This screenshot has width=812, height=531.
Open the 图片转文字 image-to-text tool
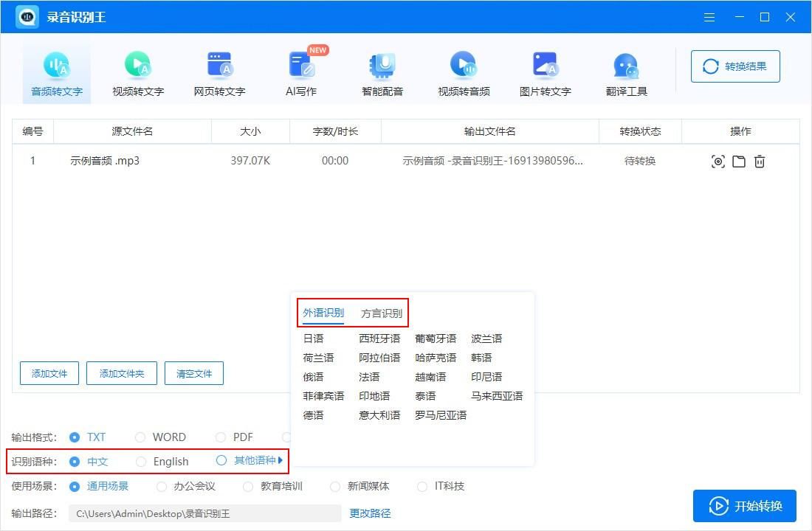[545, 74]
